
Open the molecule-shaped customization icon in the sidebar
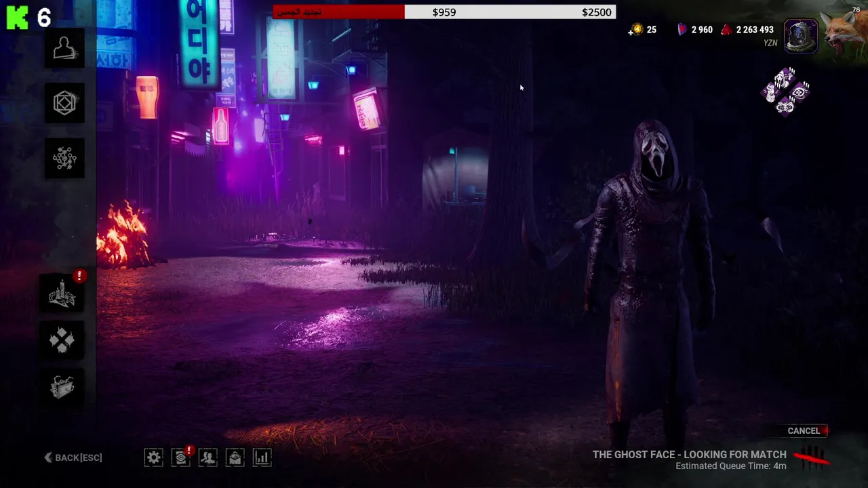tap(64, 159)
